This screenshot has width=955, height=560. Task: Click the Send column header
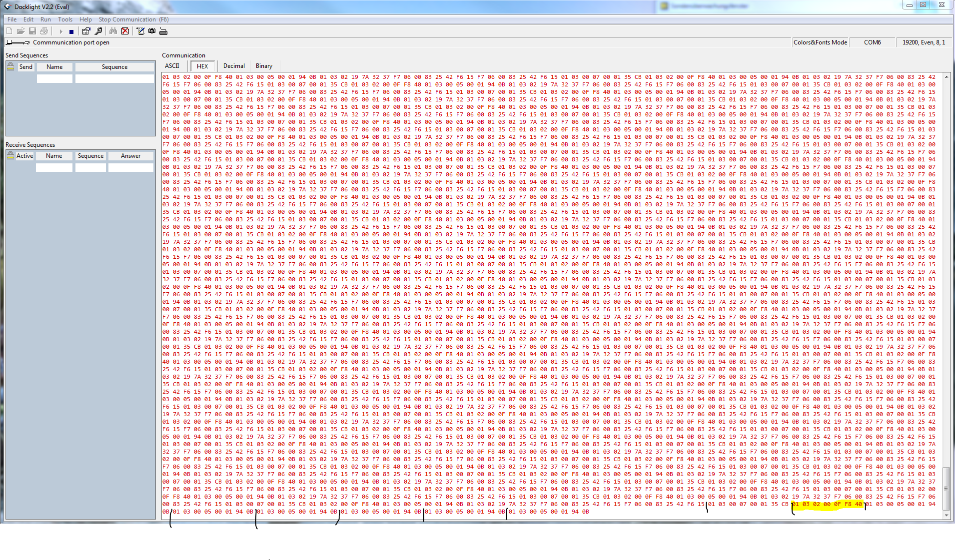(26, 67)
